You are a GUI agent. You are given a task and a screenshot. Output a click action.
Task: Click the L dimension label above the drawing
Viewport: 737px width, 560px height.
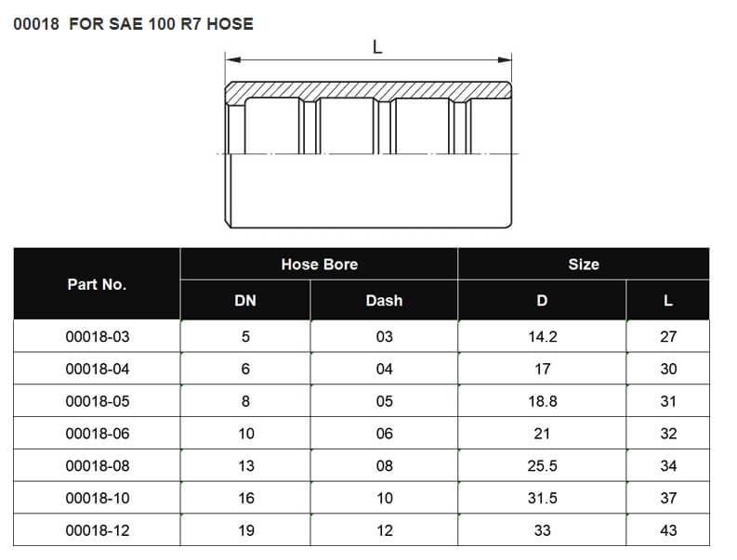click(377, 47)
